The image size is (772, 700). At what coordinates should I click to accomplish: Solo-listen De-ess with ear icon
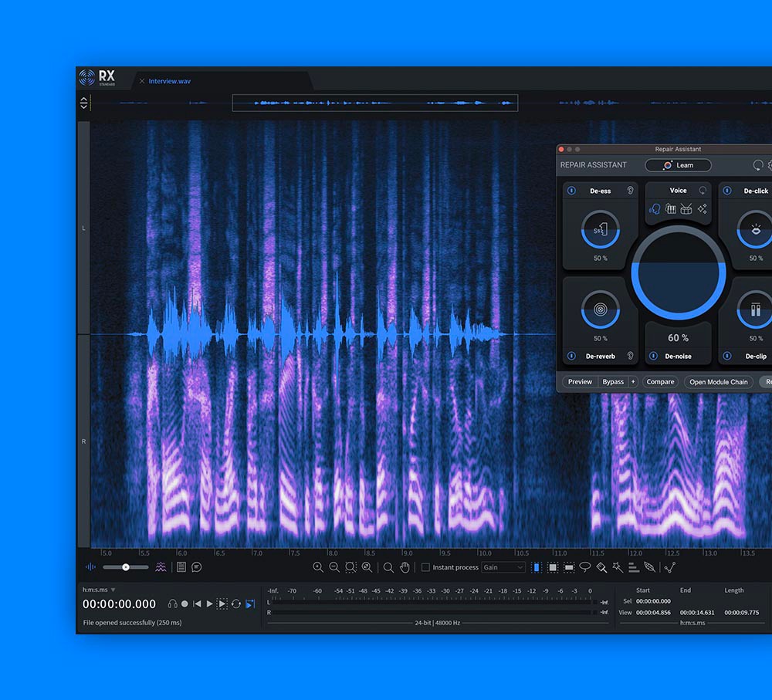[x=630, y=191]
